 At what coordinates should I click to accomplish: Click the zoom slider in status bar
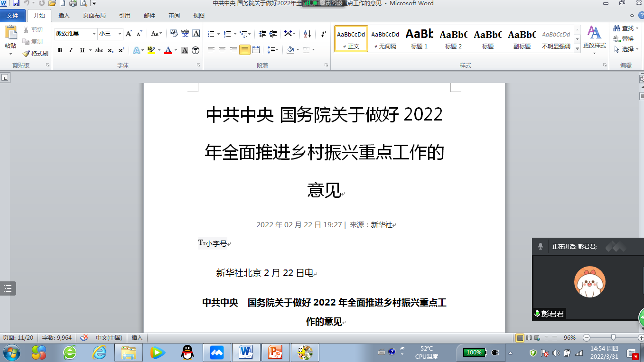(x=613, y=338)
